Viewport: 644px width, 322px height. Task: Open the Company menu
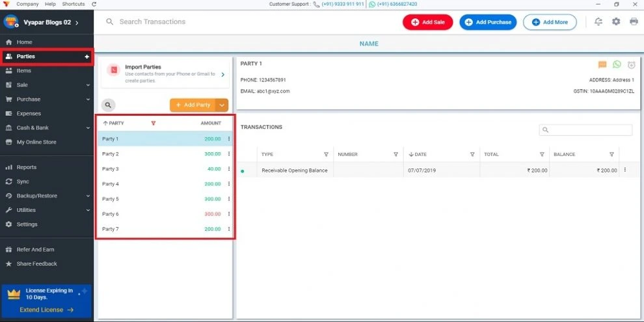click(27, 4)
